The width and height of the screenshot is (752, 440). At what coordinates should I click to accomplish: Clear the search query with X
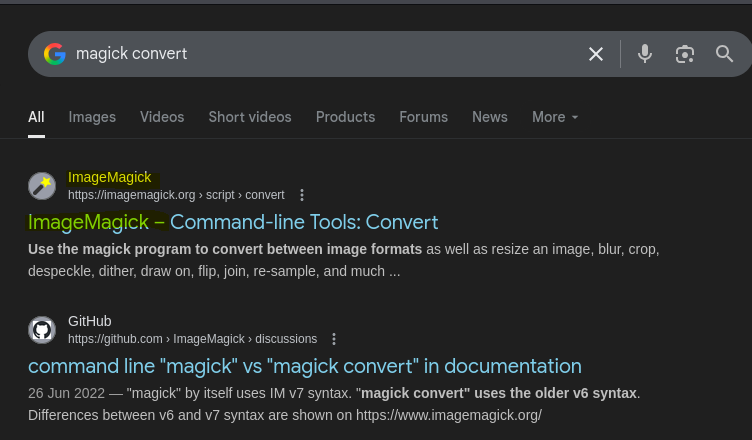(596, 54)
